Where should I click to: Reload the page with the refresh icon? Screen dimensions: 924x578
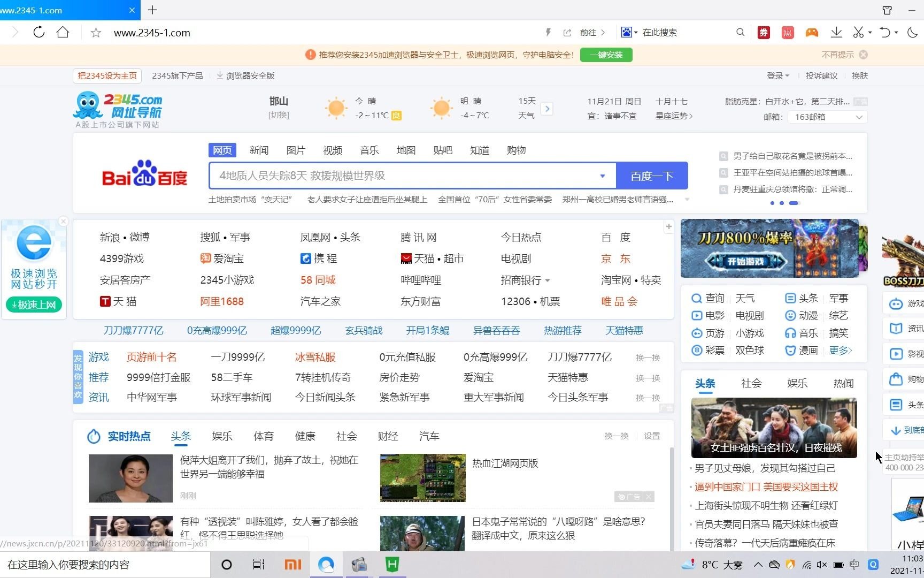[39, 32]
